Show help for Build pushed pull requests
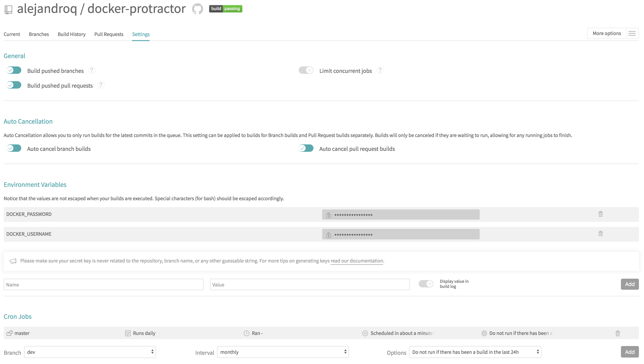 [x=101, y=85]
